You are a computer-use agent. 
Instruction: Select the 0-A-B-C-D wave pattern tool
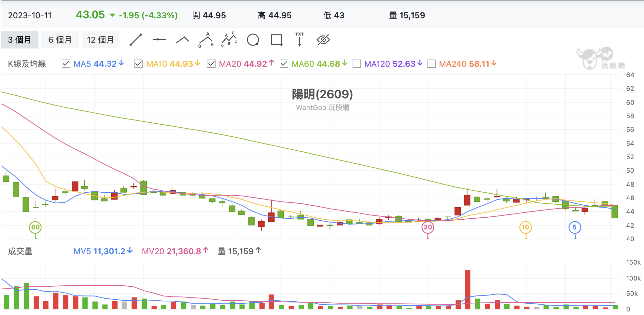tap(230, 40)
